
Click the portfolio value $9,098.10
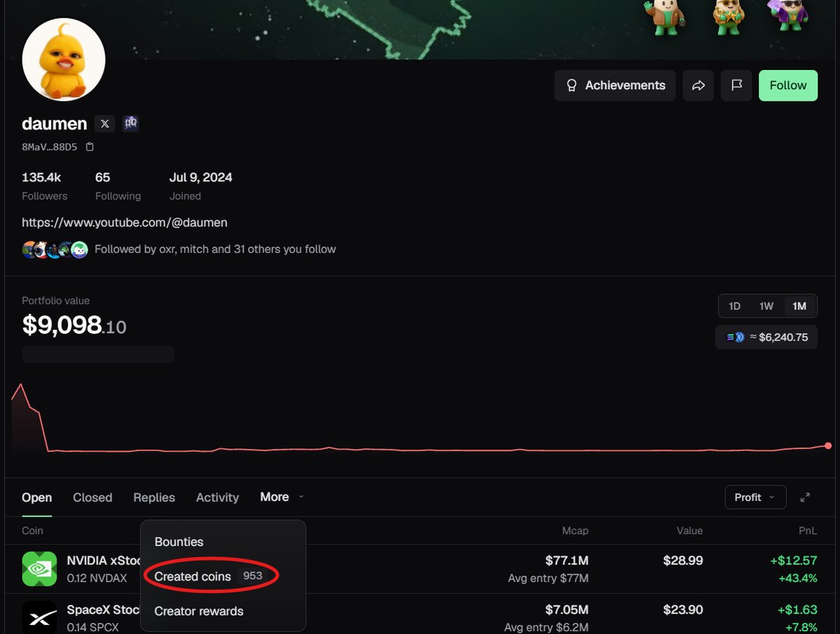point(74,325)
